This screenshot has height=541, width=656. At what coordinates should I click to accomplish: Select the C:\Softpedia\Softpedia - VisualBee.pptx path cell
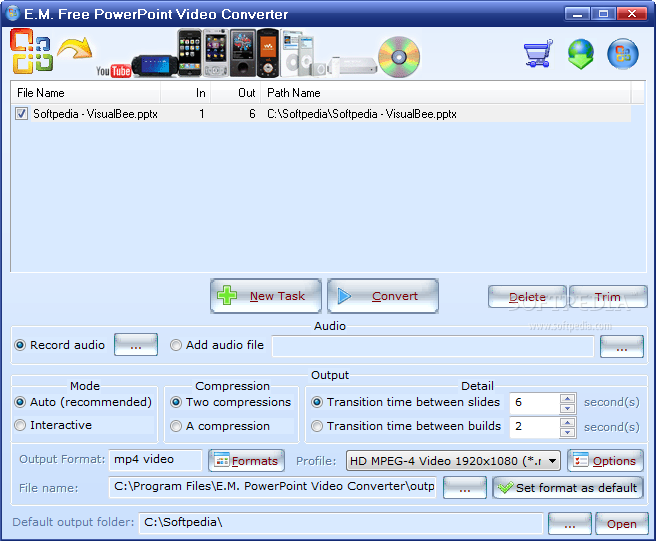pos(361,114)
